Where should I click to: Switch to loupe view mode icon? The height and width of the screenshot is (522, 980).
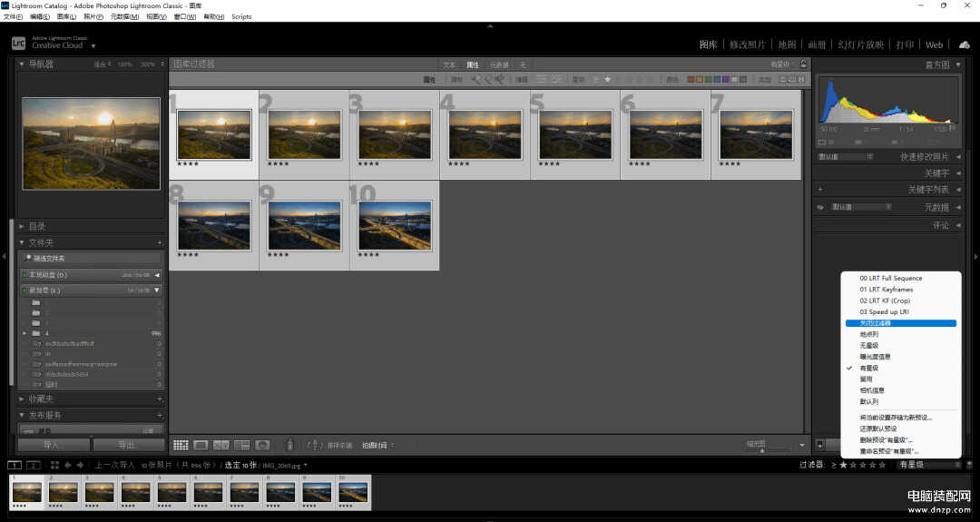(x=201, y=445)
